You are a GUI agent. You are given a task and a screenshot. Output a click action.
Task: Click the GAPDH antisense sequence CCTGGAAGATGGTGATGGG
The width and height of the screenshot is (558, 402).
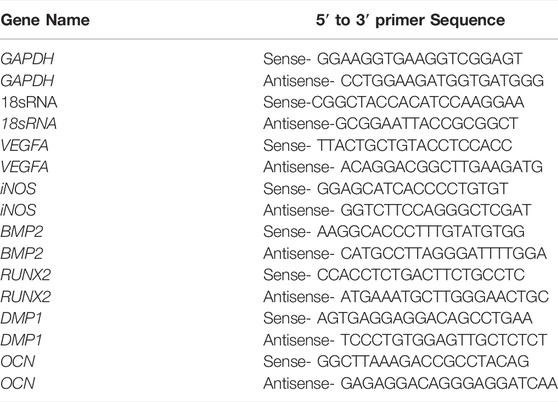pyautogui.click(x=442, y=81)
